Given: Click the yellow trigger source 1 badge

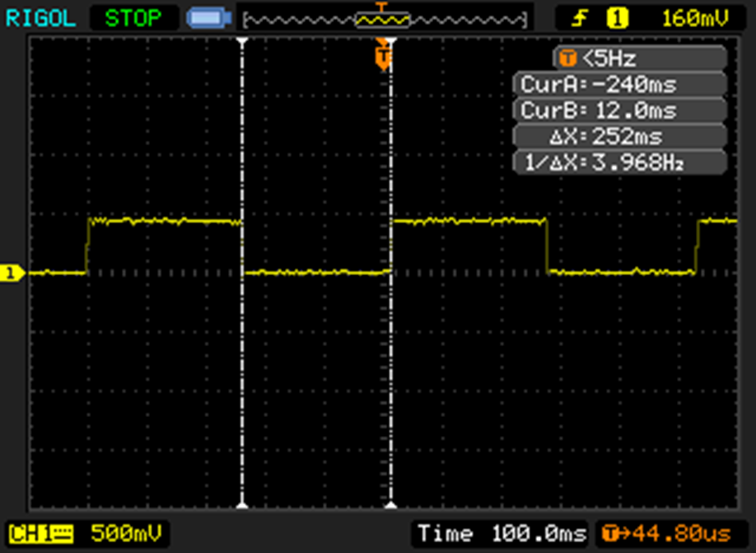Looking at the screenshot, I should click(618, 17).
